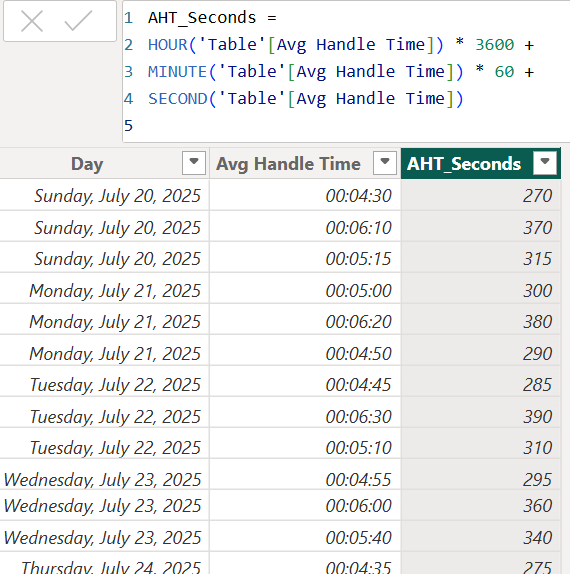Select the AHT_Seconds value 360
This screenshot has width=570, height=574.
[x=481, y=506]
